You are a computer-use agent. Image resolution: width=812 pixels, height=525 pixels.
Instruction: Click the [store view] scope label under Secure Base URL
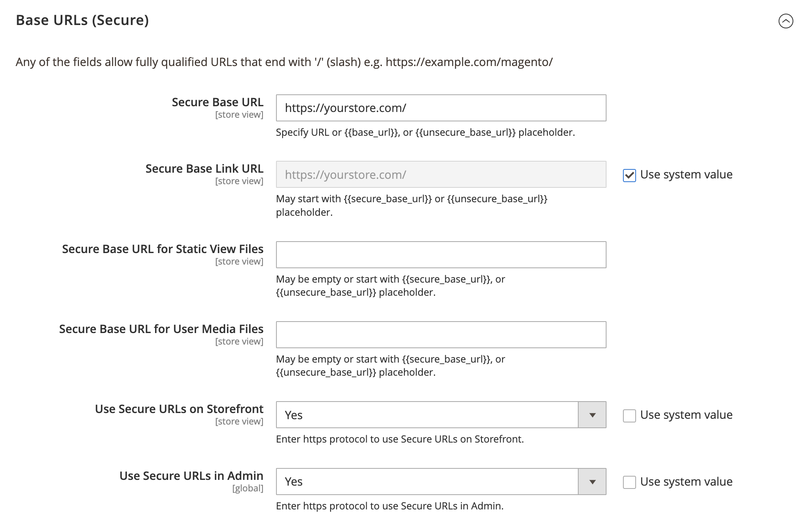239,114
